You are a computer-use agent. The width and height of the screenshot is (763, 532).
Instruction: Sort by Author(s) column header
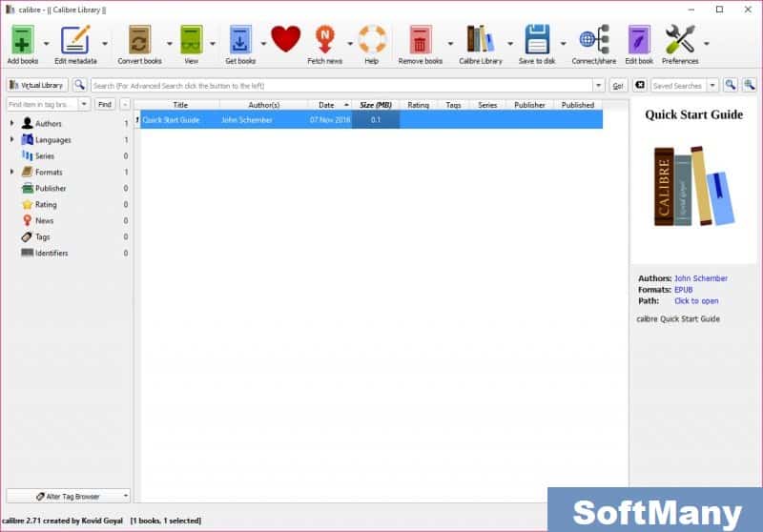(x=264, y=105)
